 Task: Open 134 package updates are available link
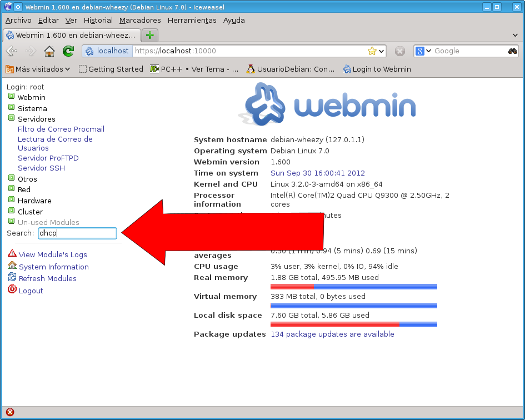[332, 334]
